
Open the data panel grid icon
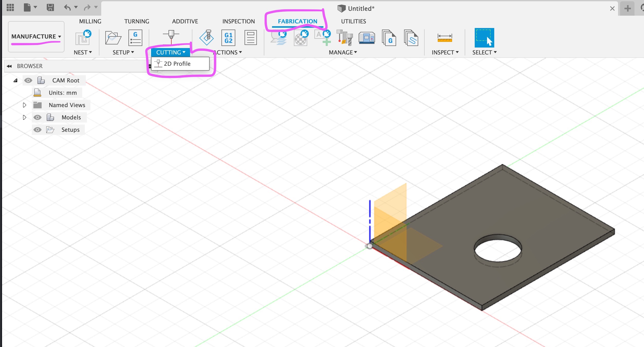pos(10,8)
